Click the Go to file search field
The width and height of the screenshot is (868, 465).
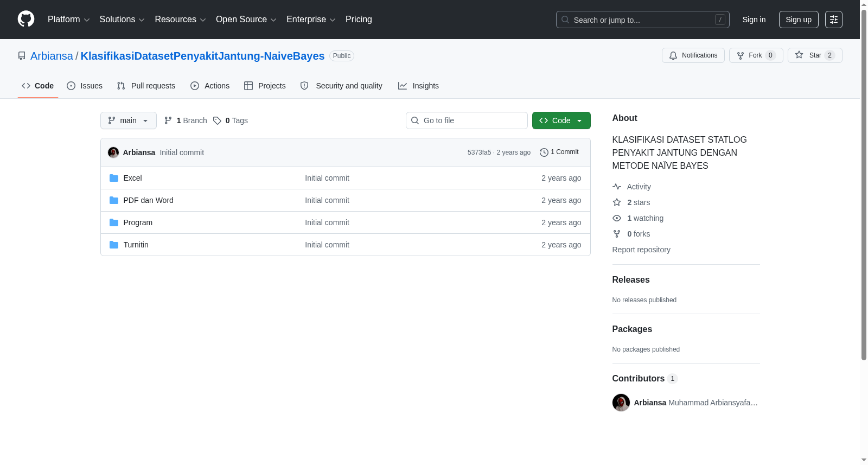click(467, 120)
